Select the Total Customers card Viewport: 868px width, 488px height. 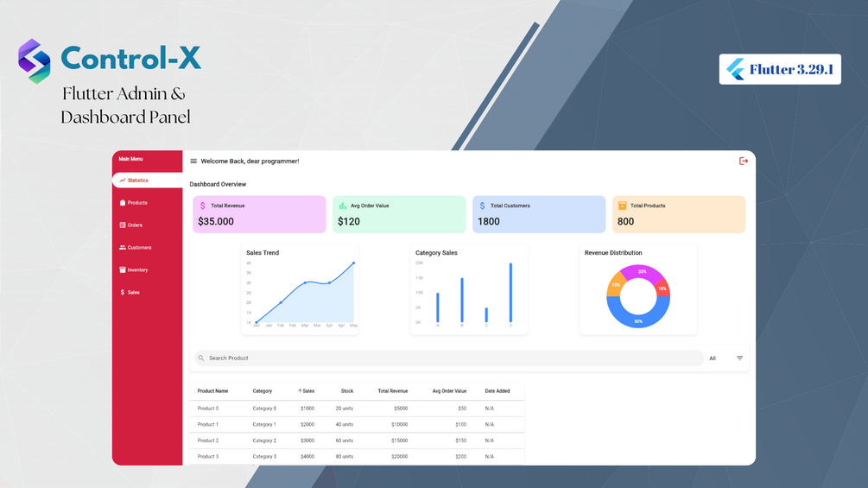pos(539,214)
